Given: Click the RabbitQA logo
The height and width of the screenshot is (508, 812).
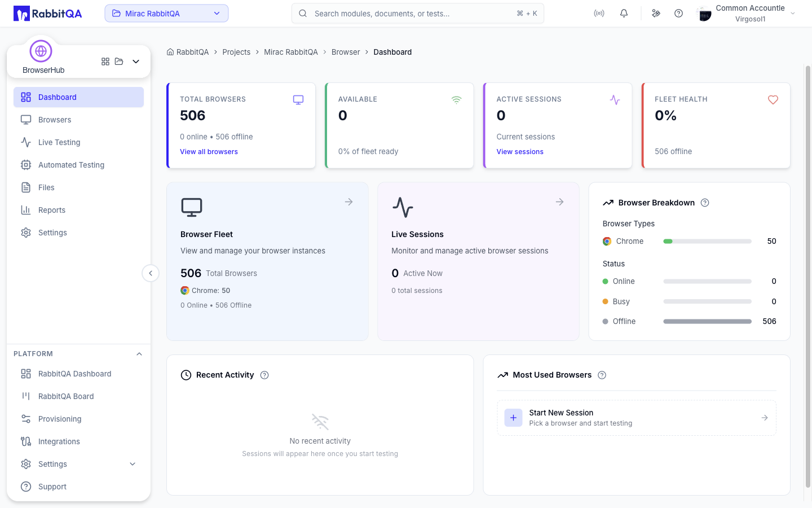Looking at the screenshot, I should click(48, 14).
